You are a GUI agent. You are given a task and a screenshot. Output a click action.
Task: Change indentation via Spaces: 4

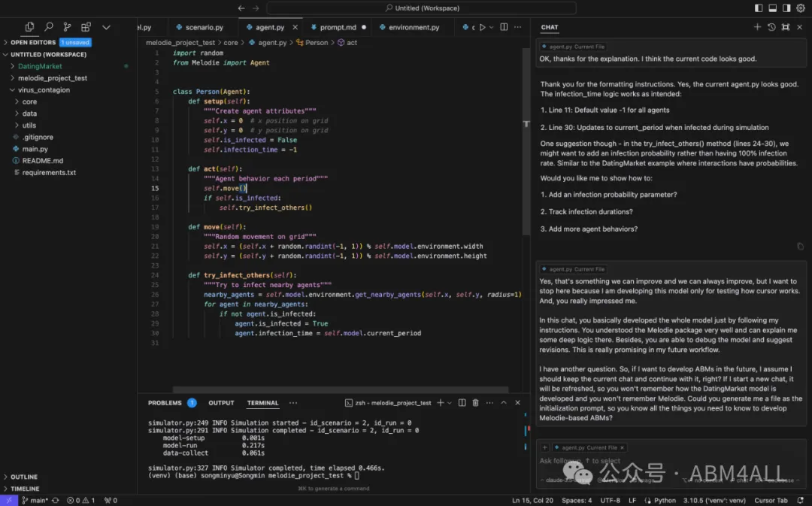coord(577,500)
